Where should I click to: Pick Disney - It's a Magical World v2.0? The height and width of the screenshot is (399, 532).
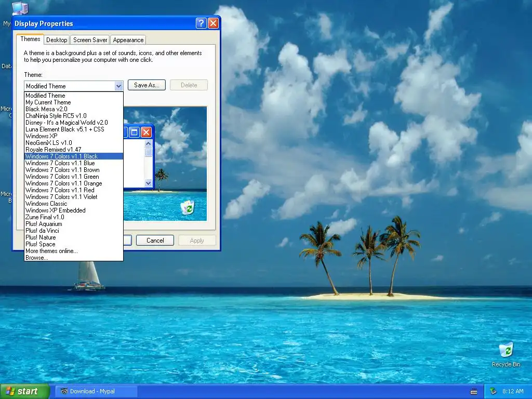click(74, 123)
